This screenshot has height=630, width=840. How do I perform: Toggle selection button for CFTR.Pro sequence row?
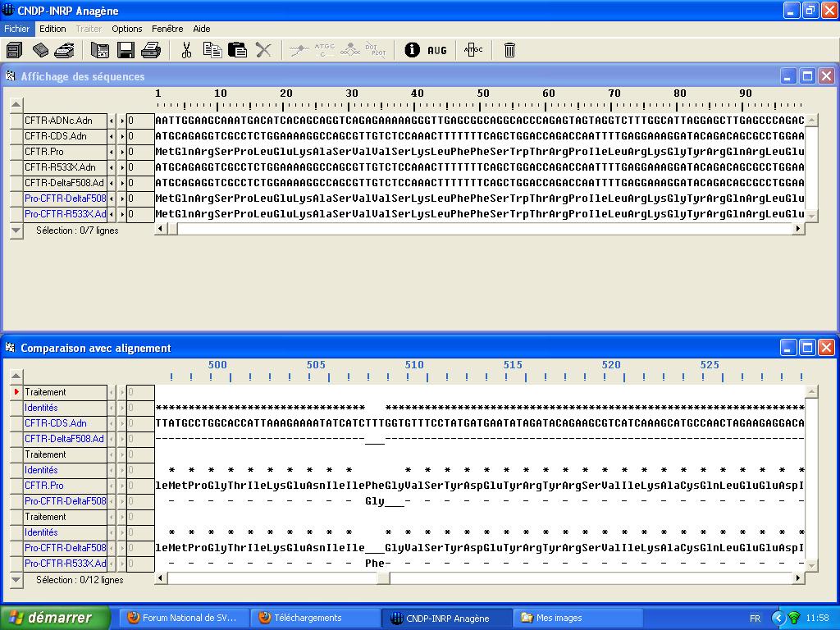[16, 152]
